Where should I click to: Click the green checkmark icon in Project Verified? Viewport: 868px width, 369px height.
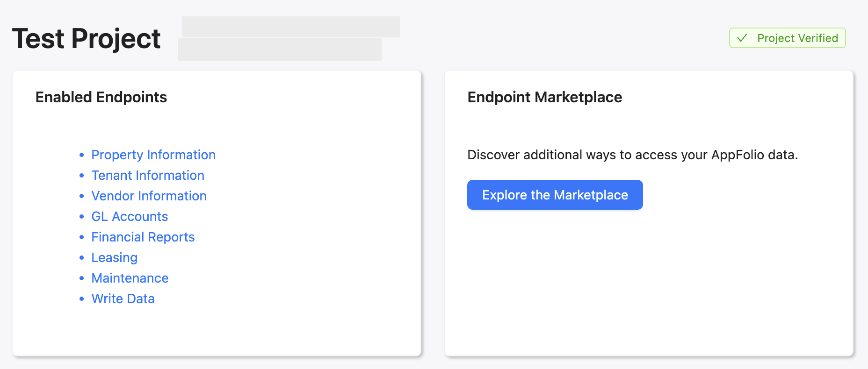(x=742, y=38)
